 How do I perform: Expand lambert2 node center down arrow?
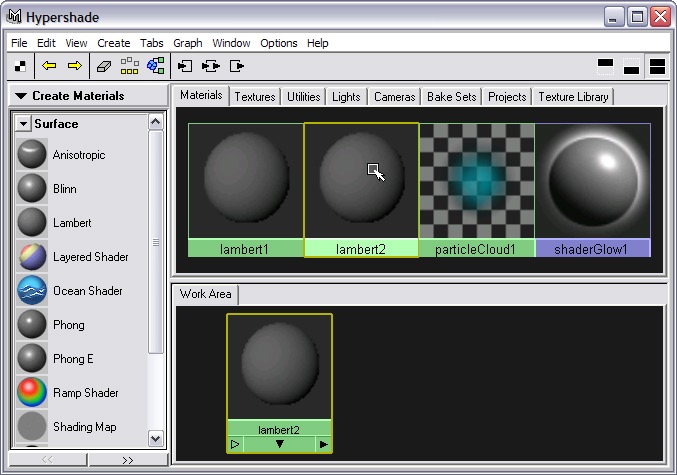[279, 444]
